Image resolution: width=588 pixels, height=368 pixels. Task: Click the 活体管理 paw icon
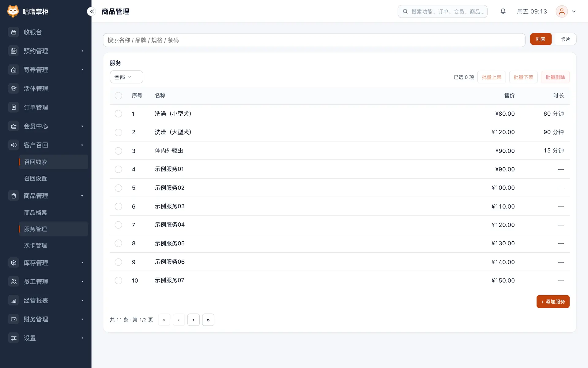[x=13, y=89]
